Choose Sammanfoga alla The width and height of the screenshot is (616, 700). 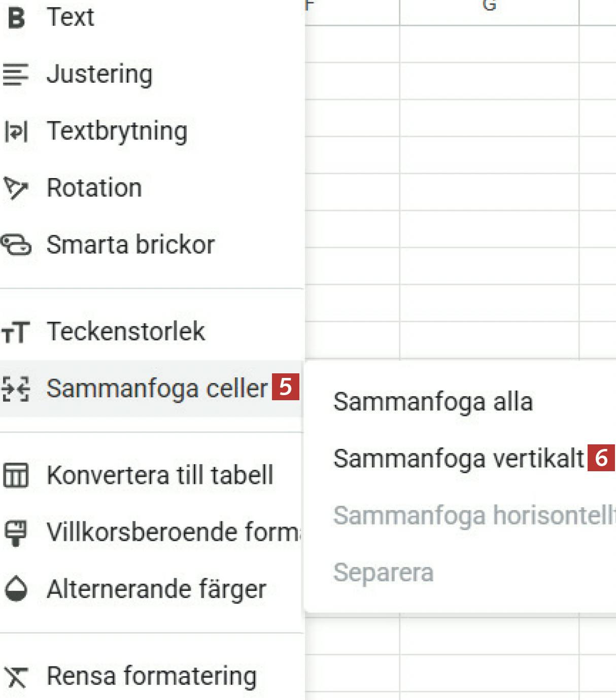(x=433, y=402)
